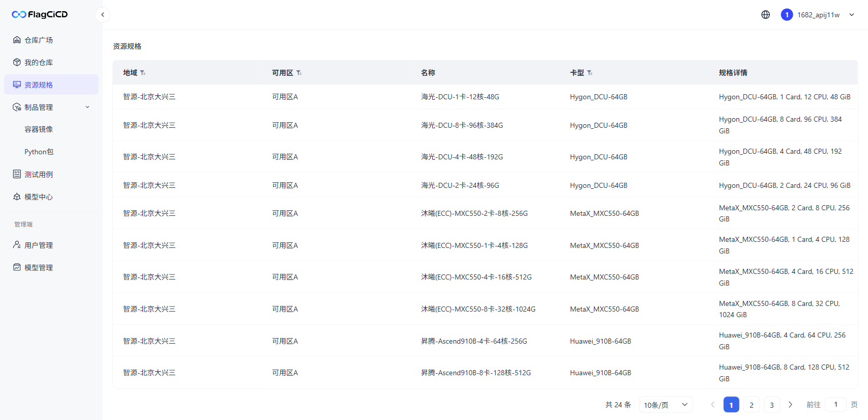Focus the 前往 page jump input
Viewport: 868px width, 420px height.
(835, 404)
